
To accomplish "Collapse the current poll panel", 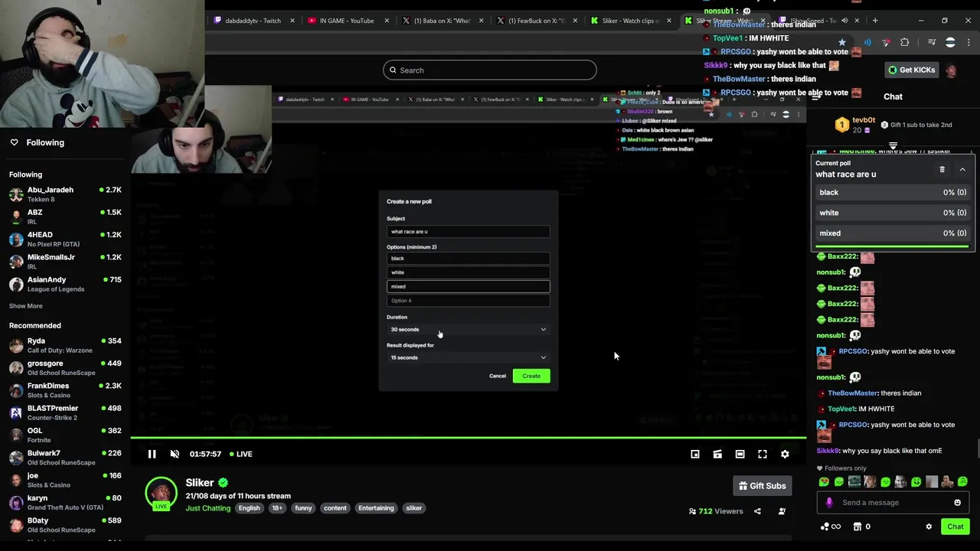I will (x=962, y=169).
